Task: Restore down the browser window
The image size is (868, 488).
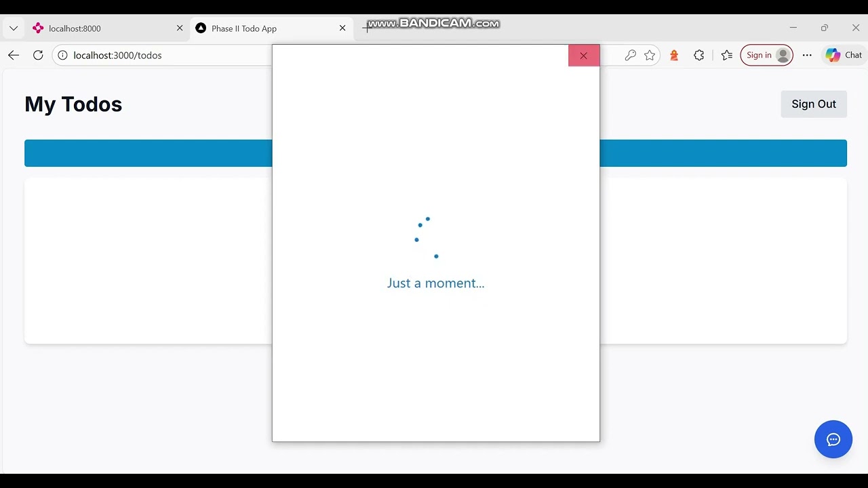Action: [x=825, y=28]
